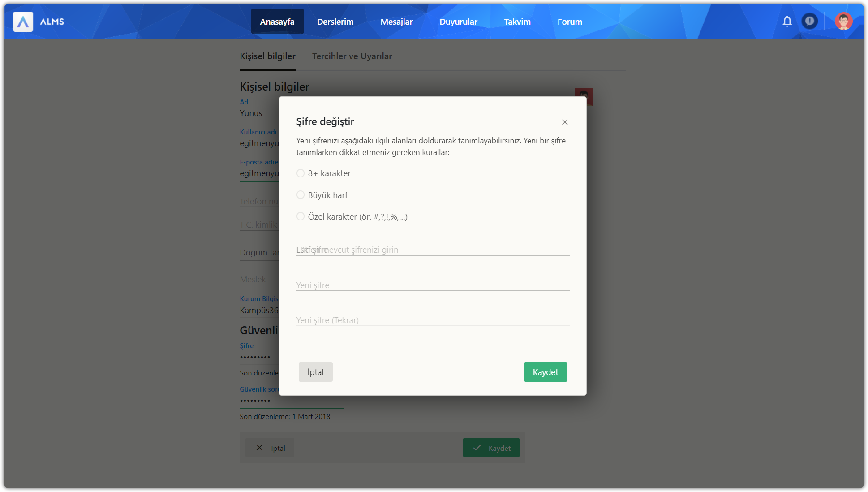Focus the Yeni şifre input field

click(432, 285)
